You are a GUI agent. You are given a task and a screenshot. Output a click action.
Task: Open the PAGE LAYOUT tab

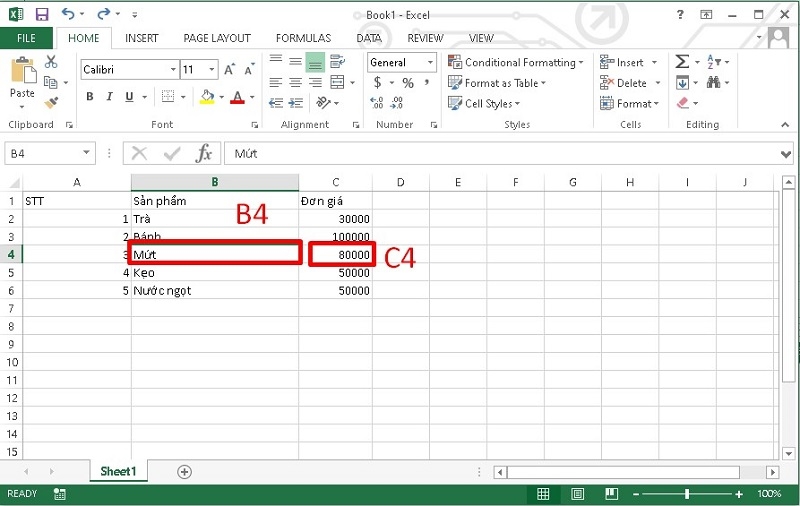point(217,38)
